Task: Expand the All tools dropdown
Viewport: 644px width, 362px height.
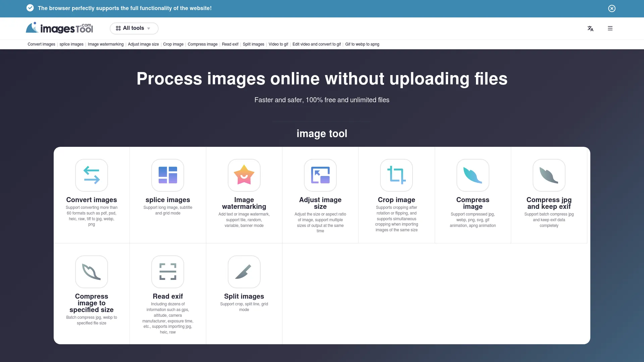Action: 134,28
